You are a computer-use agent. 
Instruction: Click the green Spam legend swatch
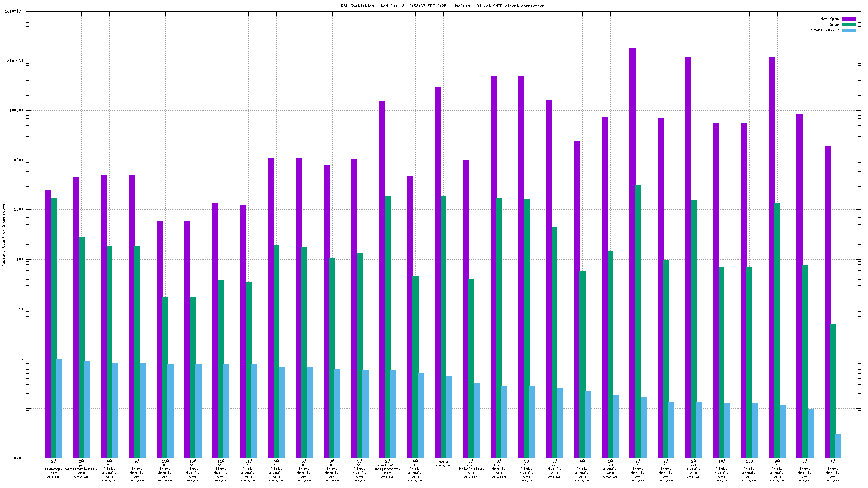pos(849,24)
